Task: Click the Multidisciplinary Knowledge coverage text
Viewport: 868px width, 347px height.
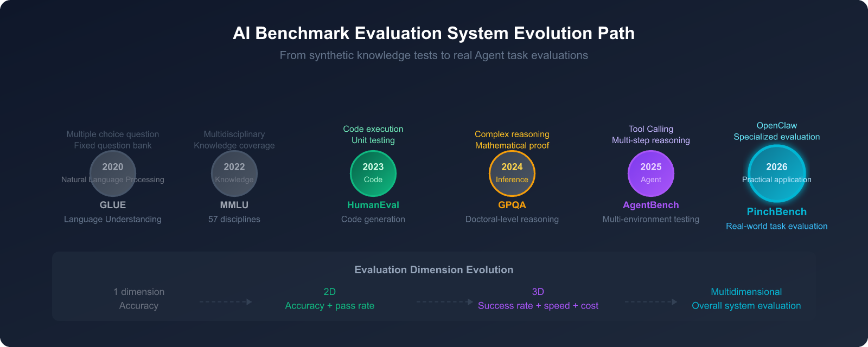Action: click(234, 140)
